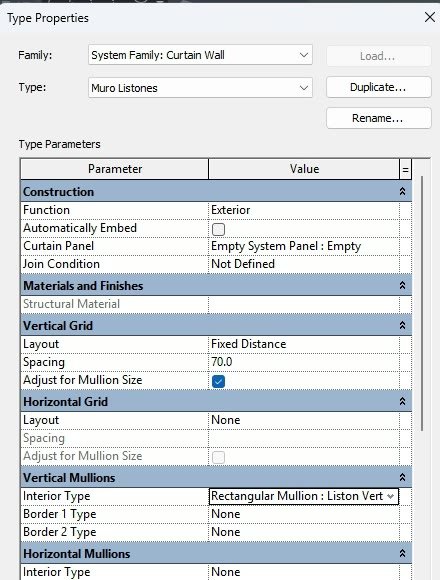Select the Join Condition parameter label
This screenshot has height=580, width=440.
tap(61, 264)
